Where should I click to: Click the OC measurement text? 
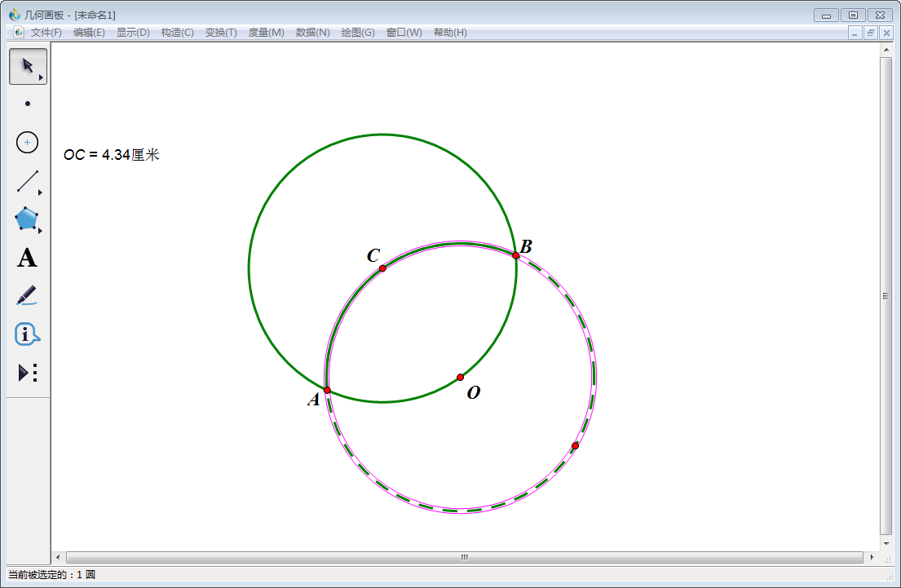(111, 155)
